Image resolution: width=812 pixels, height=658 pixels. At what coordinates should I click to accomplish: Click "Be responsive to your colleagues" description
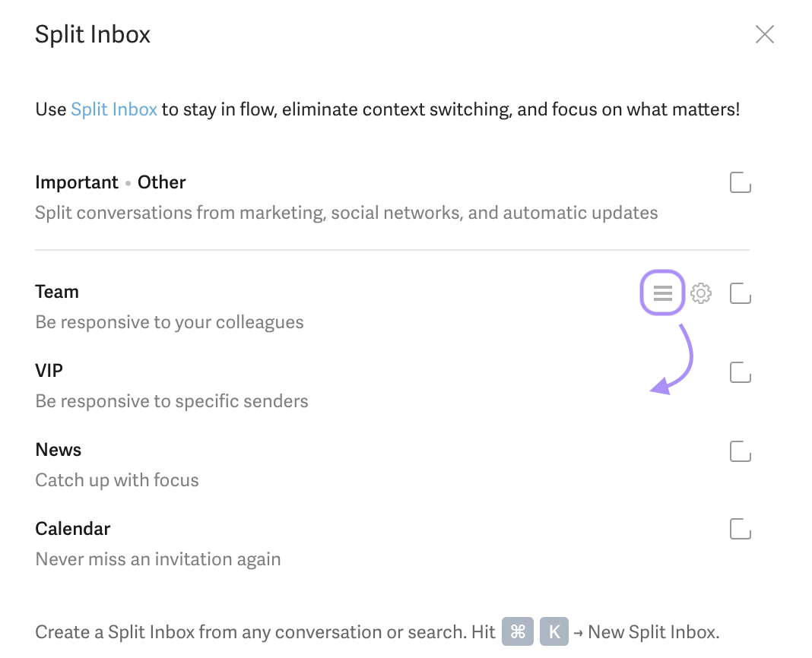[170, 322]
